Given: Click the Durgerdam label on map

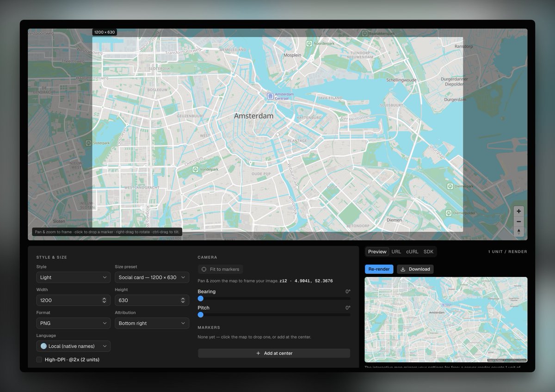Looking at the screenshot, I should pos(455,99).
